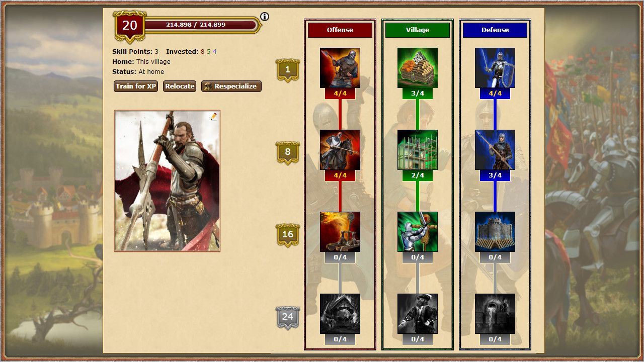This screenshot has width=644, height=362.
Task: Click the mounted knight Offense skill icon
Action: [340, 150]
